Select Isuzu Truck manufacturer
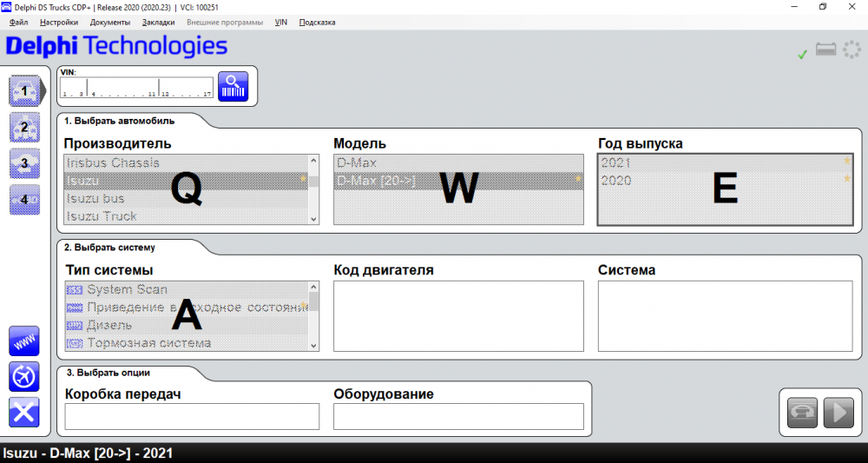The image size is (868, 463). pos(187,216)
